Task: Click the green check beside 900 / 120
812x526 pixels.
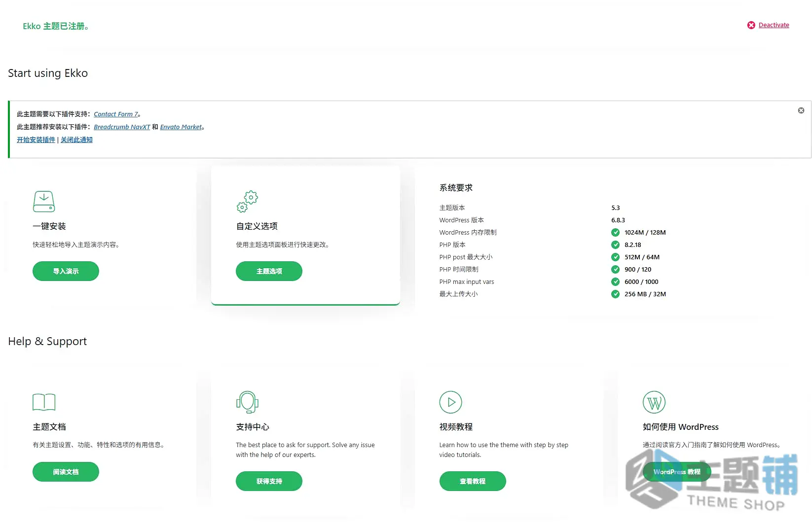Action: click(x=615, y=270)
